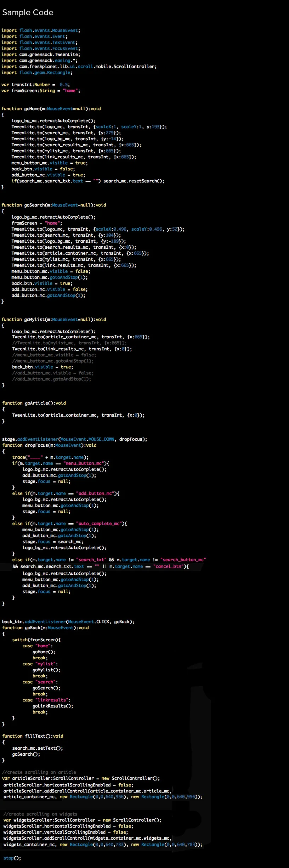Image resolution: width=289 pixels, height=868 pixels.
Task: Click "back_btn.visible = false;"
Action: (43, 169)
